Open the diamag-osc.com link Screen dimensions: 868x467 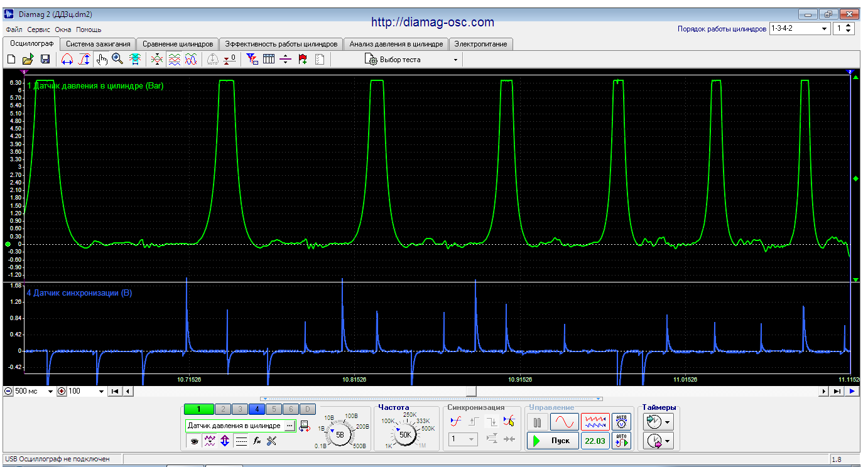433,22
